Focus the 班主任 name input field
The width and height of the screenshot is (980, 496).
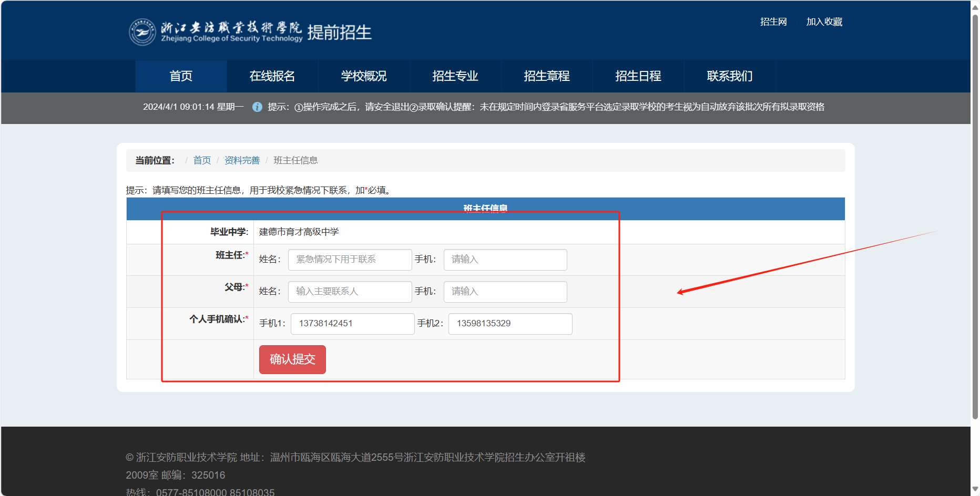(x=350, y=260)
